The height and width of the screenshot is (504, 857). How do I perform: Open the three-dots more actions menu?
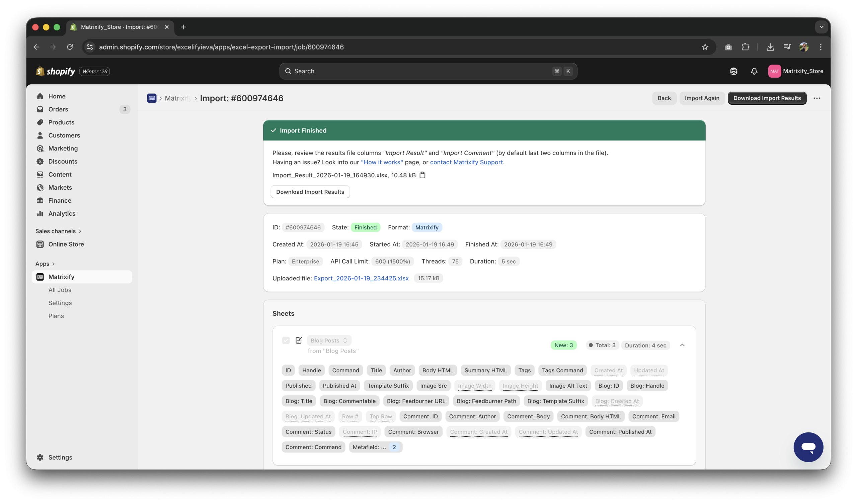816,98
